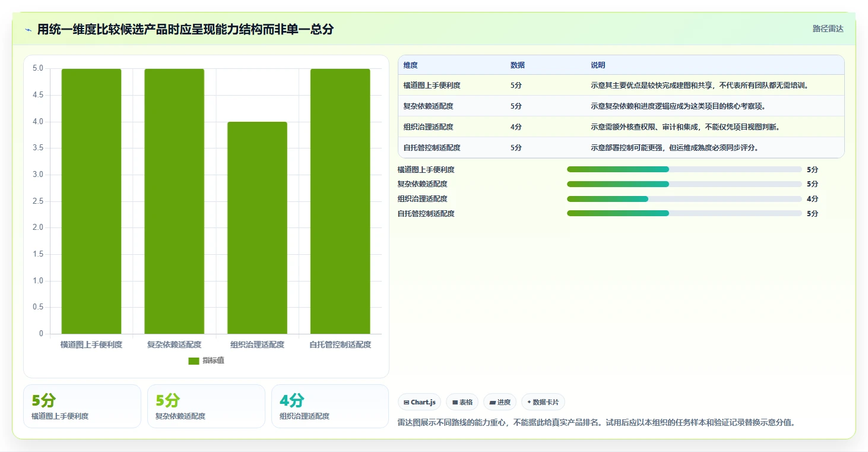The height and width of the screenshot is (452, 868).
Task: Click the 数据 column header
Action: (517, 65)
